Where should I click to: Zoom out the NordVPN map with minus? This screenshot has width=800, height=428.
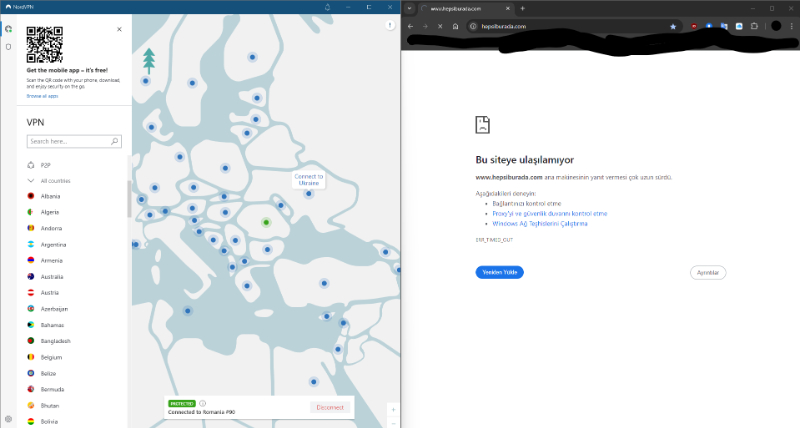(393, 423)
